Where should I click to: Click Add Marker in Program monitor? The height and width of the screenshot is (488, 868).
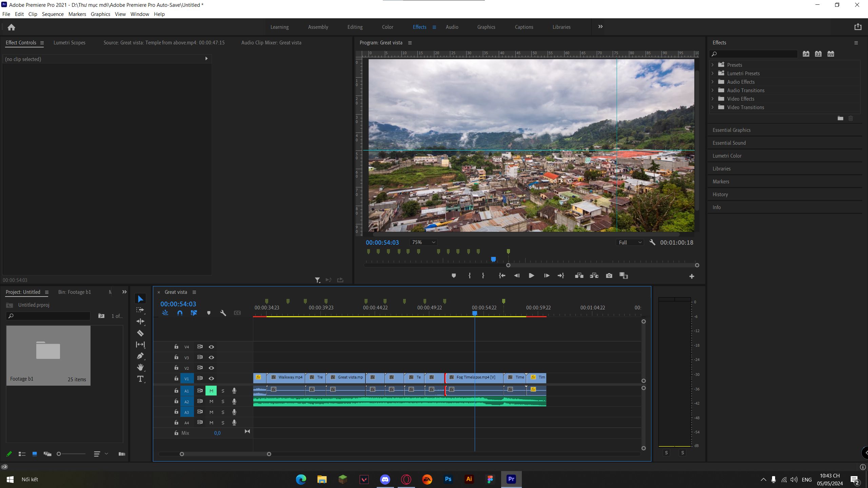click(x=454, y=276)
